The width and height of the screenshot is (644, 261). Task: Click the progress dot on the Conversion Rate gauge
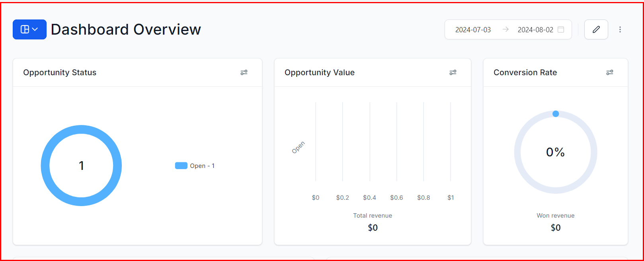pos(555,113)
